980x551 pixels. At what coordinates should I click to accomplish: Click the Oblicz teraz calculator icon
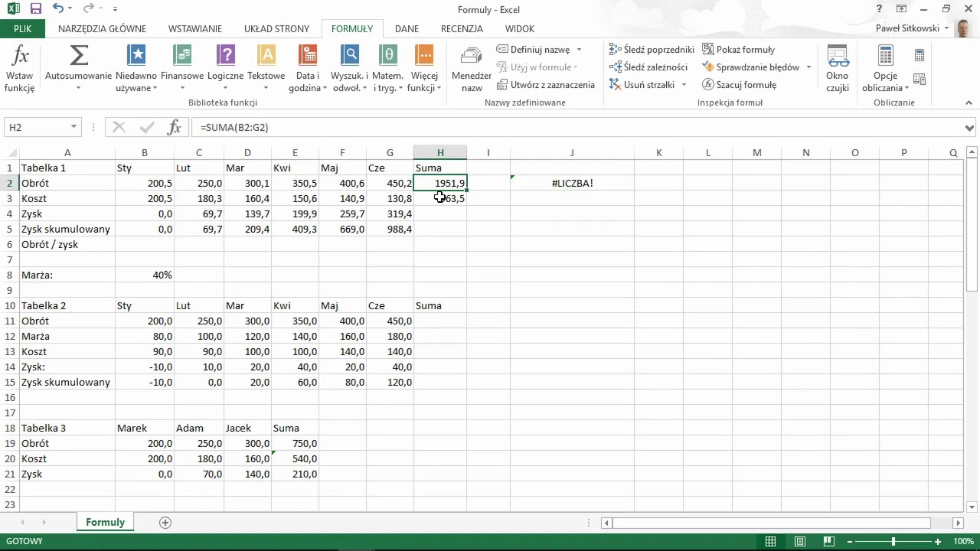pos(920,56)
